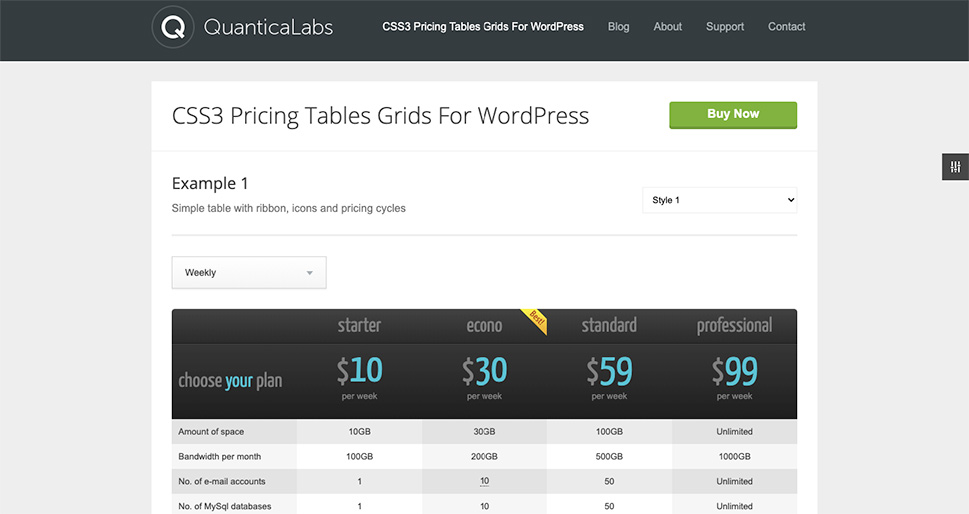Click 100GB bandwidth cell for starter
This screenshot has width=969, height=514.
point(359,457)
